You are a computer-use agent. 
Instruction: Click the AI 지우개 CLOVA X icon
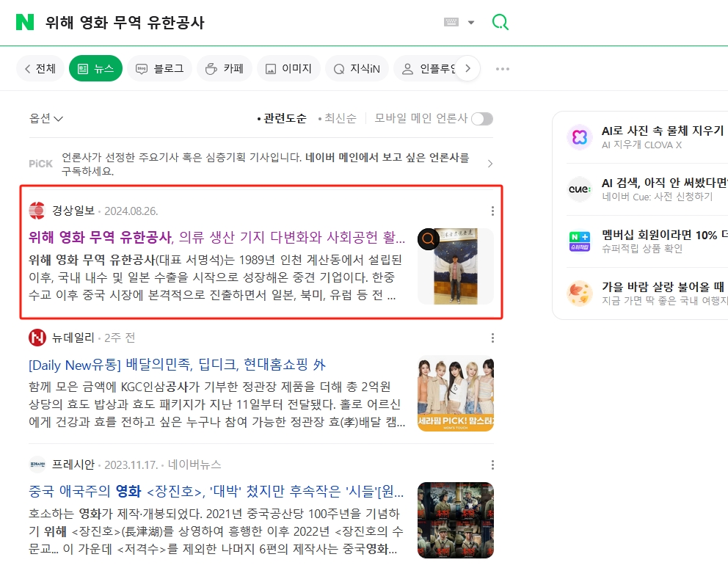coord(580,137)
